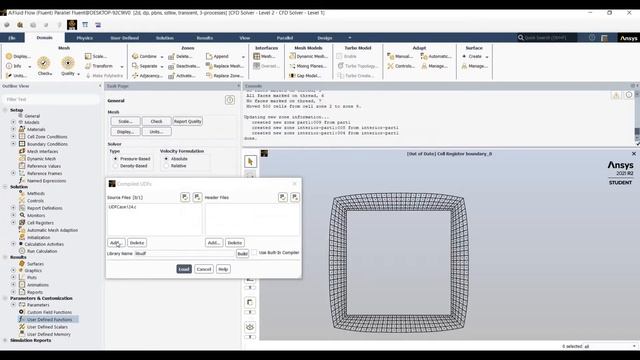Open Mixing Planes in Mesh Models

coord(308,66)
